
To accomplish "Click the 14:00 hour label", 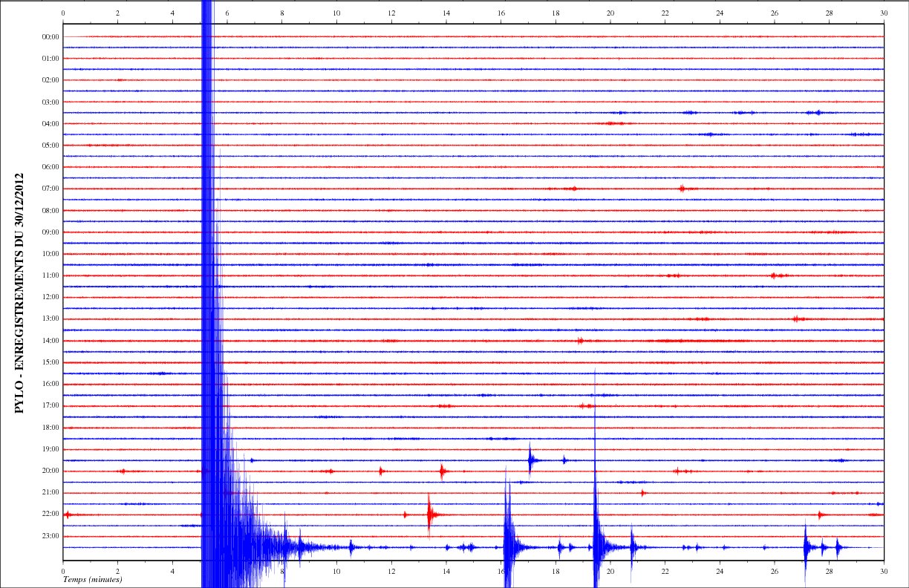I will tap(50, 341).
